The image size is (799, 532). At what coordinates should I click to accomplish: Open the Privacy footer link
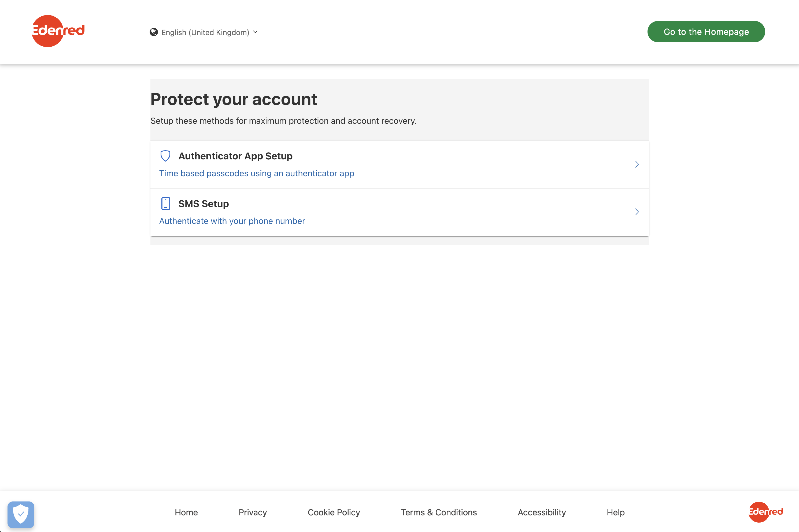[253, 512]
